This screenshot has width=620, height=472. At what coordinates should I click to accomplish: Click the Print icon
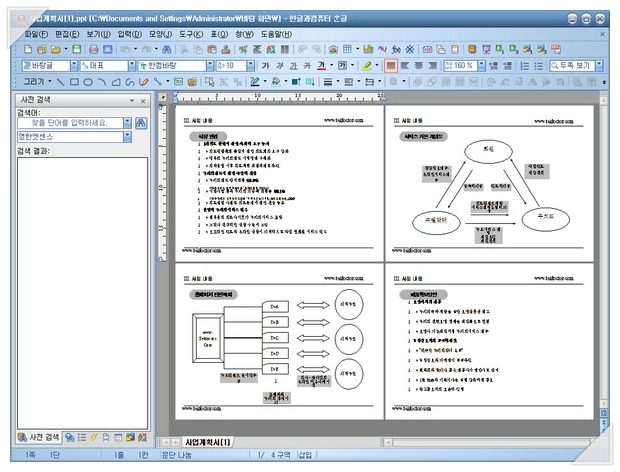(x=94, y=49)
